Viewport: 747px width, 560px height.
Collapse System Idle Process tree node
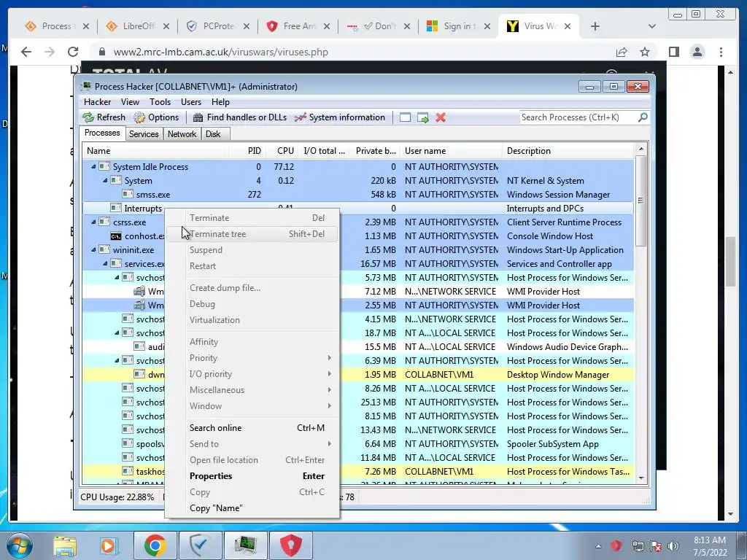93,167
